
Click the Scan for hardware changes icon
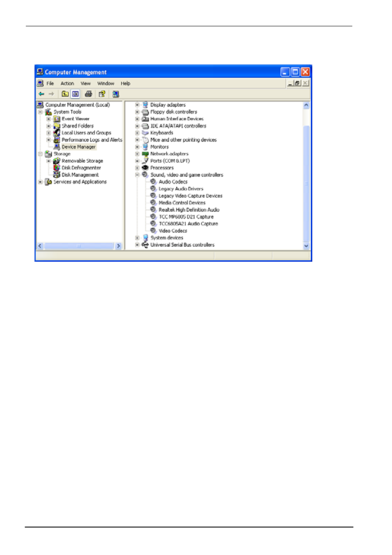click(116, 94)
